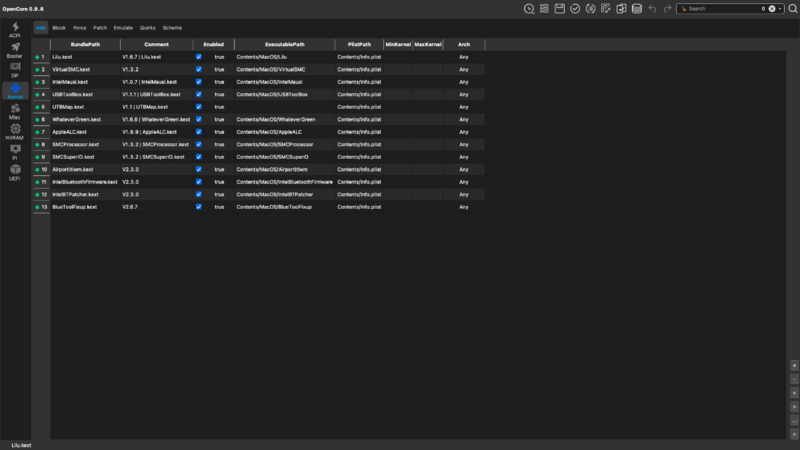This screenshot has height=450, width=800.
Task: Open the DP section in sidebar
Action: click(15, 70)
